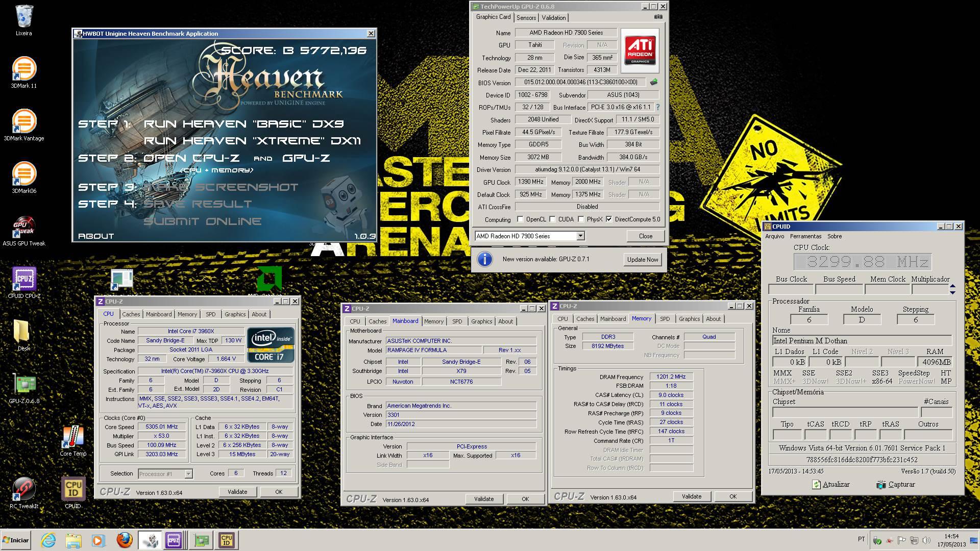Click Run Heaven Xtreme DX11 option

pyautogui.click(x=253, y=141)
